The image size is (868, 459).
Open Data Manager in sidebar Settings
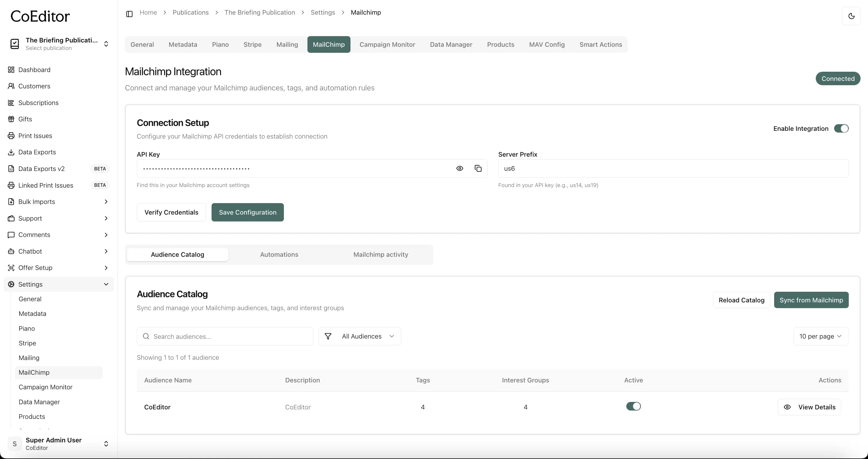[39, 402]
